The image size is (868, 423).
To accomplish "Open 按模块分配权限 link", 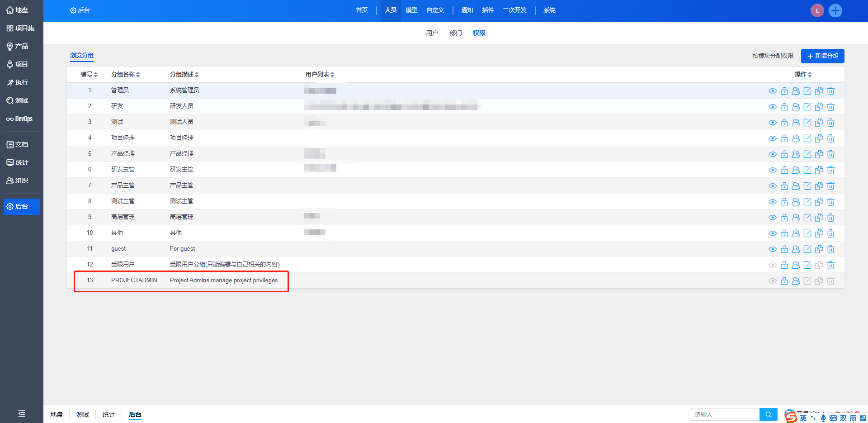I will (x=773, y=56).
